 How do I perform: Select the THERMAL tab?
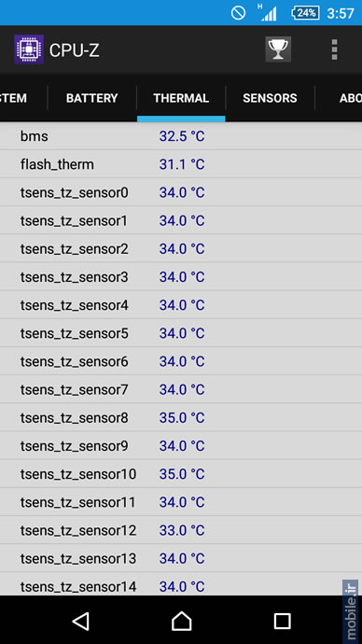[181, 98]
